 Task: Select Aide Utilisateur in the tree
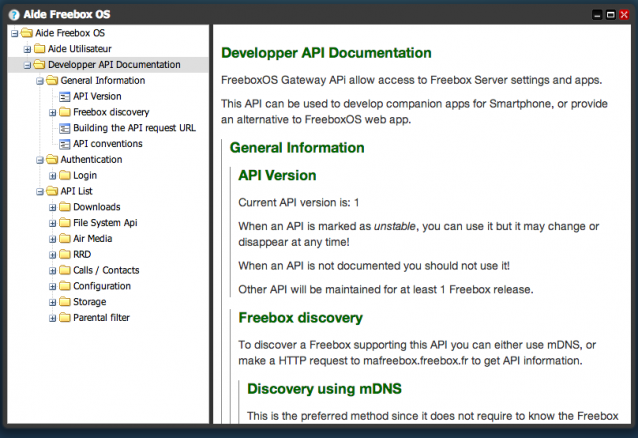[x=80, y=49]
